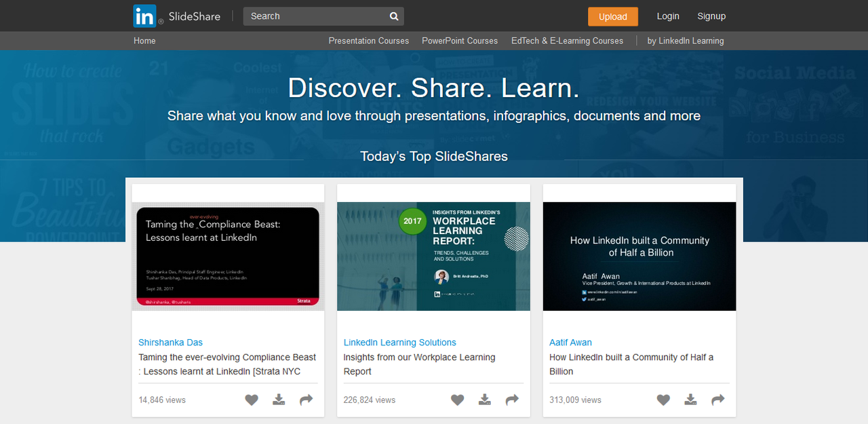Screen dimensions: 868x424
Task: Open Presentation Courses menu link
Action: coord(369,41)
